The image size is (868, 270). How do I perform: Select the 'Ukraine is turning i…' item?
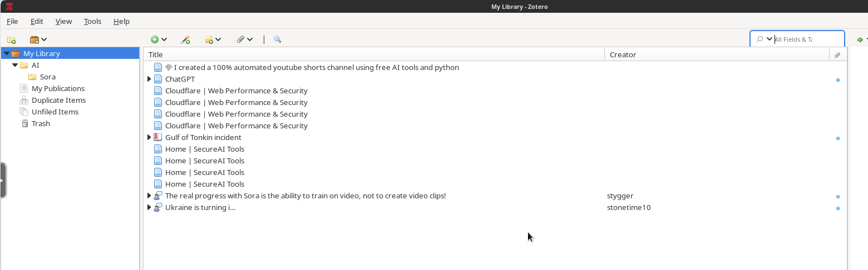200,207
